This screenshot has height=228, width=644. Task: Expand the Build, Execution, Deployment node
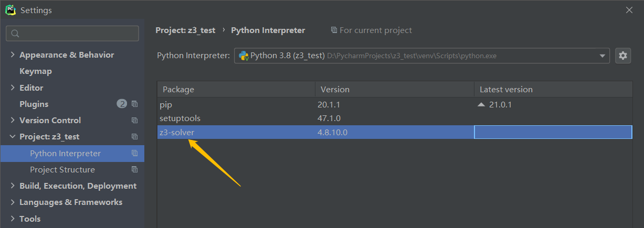pos(13,186)
